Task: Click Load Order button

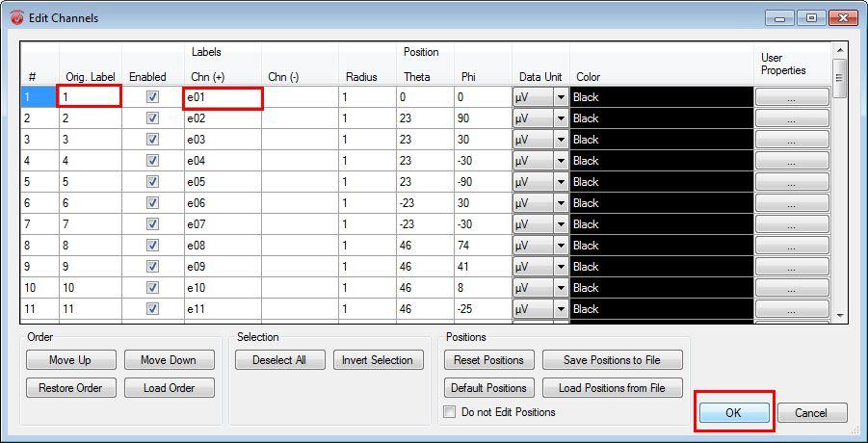Action: (169, 388)
